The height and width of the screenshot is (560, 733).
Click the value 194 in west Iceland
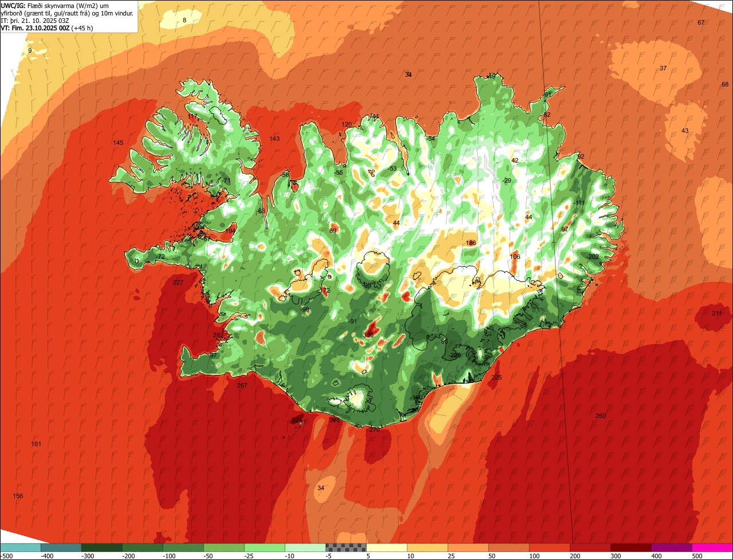coord(230,231)
